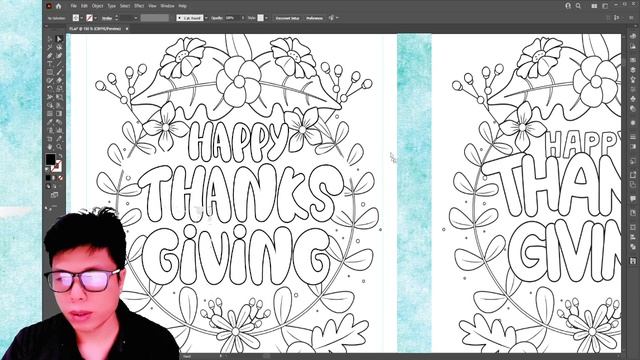Select the Lasso tool

coord(59,47)
